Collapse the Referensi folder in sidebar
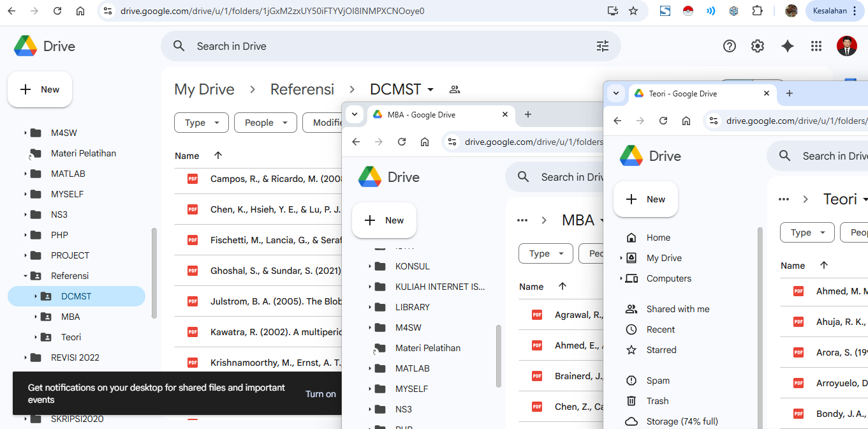The image size is (868, 429). [26, 276]
